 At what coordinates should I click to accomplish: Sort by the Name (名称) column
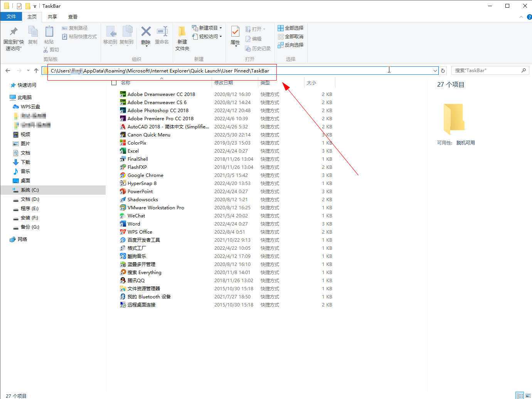[125, 83]
